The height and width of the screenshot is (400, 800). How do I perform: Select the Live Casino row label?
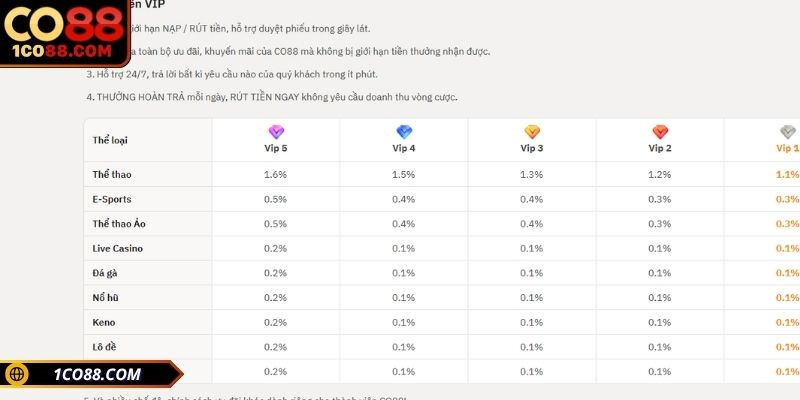pyautogui.click(x=117, y=248)
